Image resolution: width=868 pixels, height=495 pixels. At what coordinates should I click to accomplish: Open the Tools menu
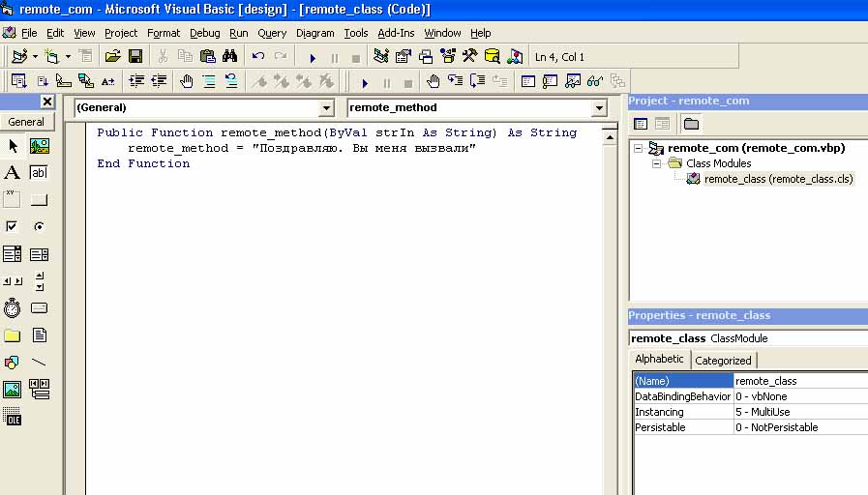pyautogui.click(x=356, y=33)
